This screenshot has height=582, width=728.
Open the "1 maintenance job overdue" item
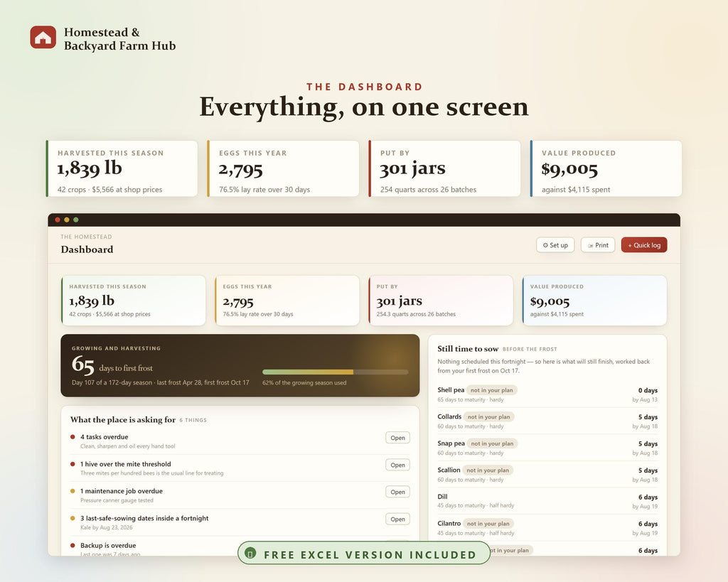pos(397,492)
